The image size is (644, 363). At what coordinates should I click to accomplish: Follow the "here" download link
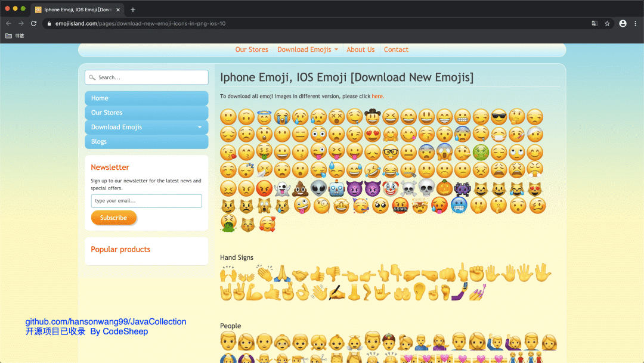(x=377, y=96)
